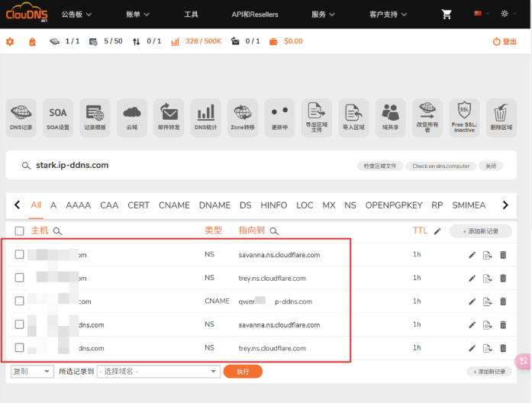Check the CNAME row checkbox

coord(19,301)
